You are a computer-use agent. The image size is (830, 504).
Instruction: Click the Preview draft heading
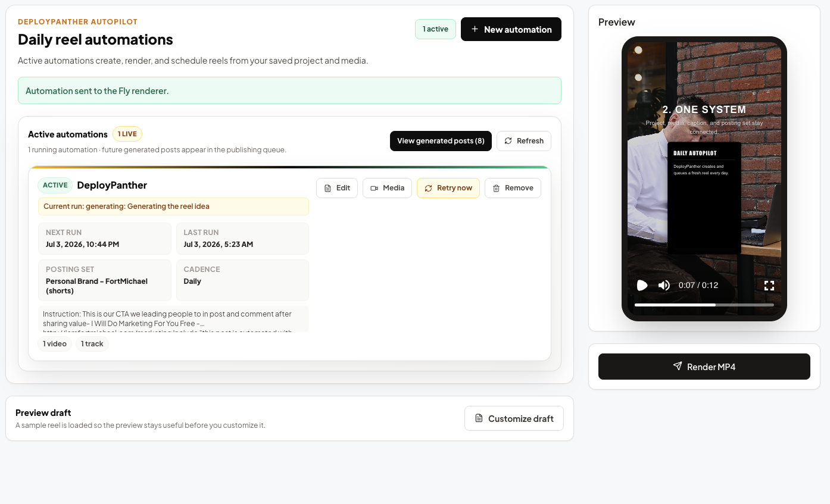click(x=43, y=413)
